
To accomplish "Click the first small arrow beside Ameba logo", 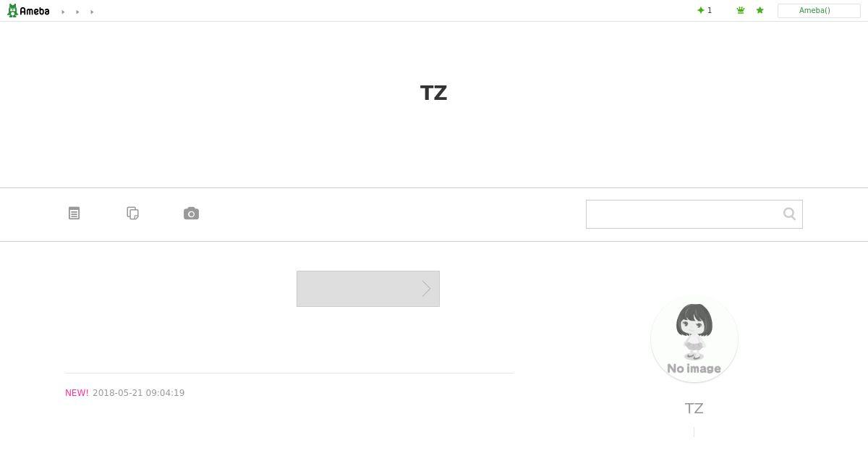I will [x=63, y=12].
